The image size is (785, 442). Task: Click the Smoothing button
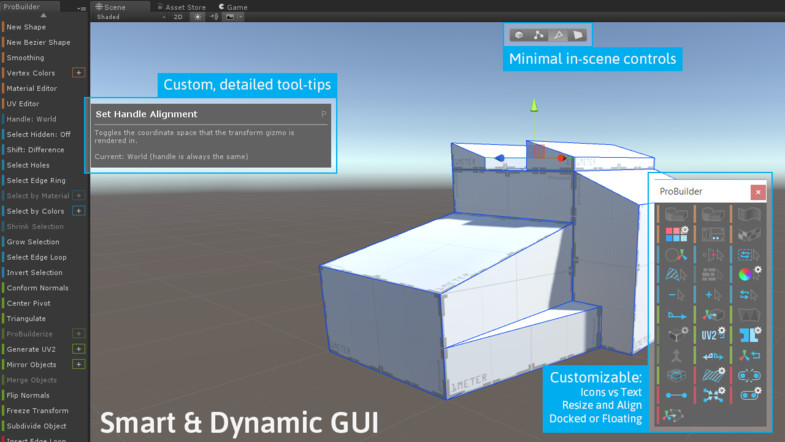pyautogui.click(x=25, y=58)
